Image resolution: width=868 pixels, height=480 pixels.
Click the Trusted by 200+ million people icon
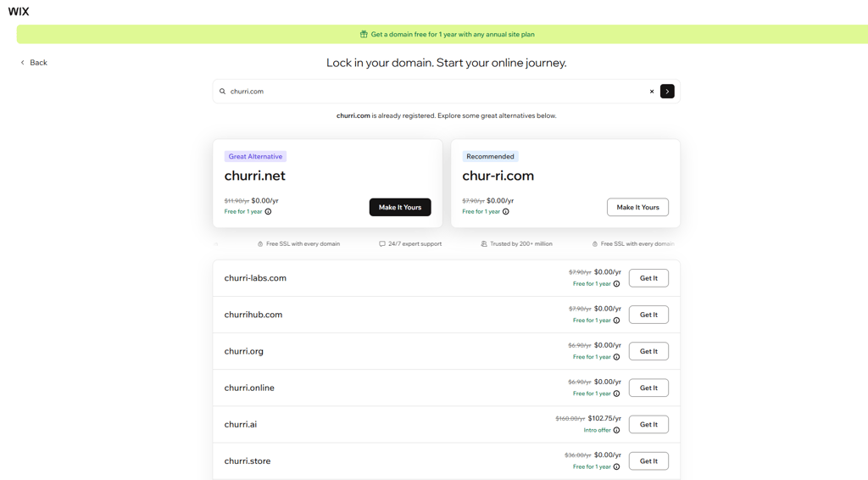click(484, 243)
